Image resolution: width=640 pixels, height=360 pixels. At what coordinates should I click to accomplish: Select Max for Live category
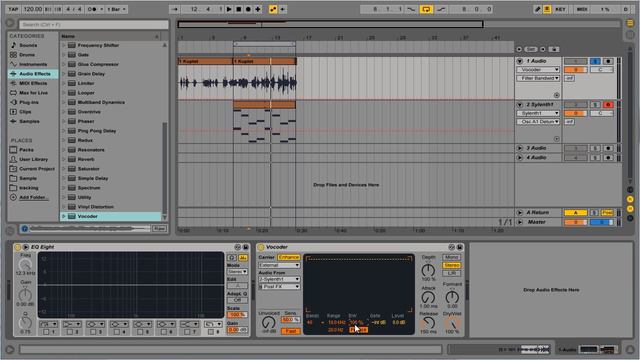[x=33, y=93]
